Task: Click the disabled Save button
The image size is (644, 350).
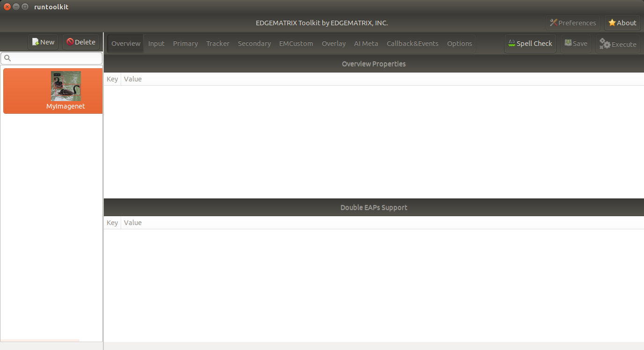Action: (576, 44)
